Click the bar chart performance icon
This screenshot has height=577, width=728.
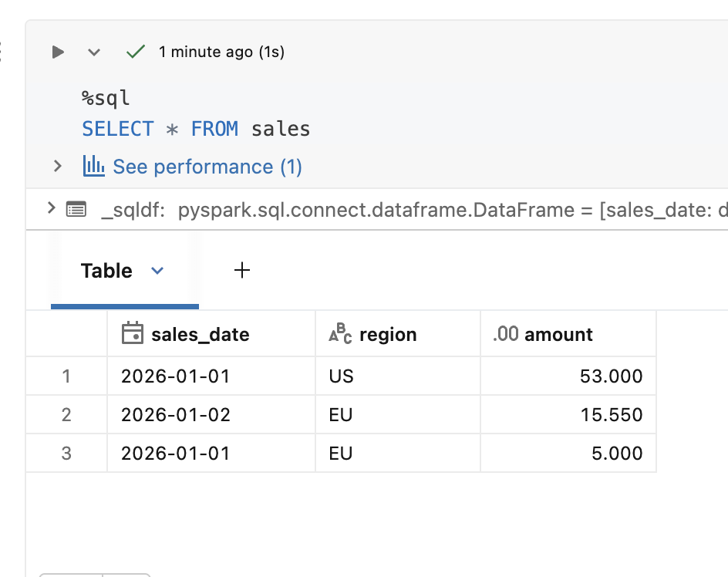[93, 166]
